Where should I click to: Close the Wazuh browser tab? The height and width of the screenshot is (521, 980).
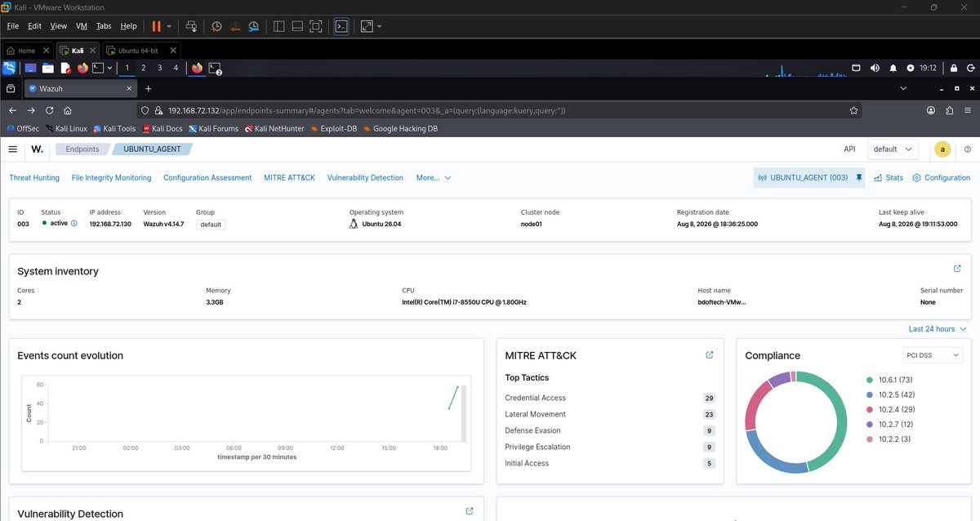[128, 88]
